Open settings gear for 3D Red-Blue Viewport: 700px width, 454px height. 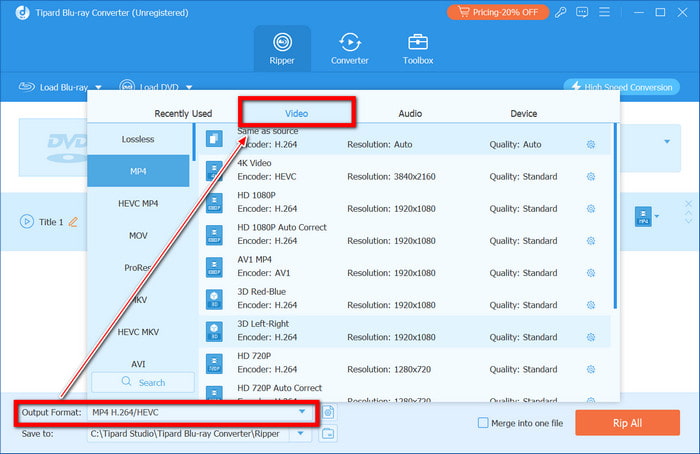591,305
